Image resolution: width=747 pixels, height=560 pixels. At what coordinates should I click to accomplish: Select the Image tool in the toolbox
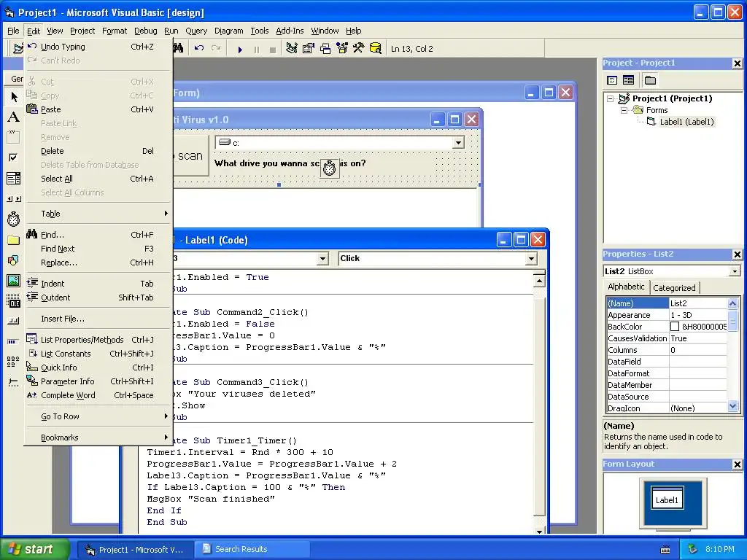coord(14,281)
